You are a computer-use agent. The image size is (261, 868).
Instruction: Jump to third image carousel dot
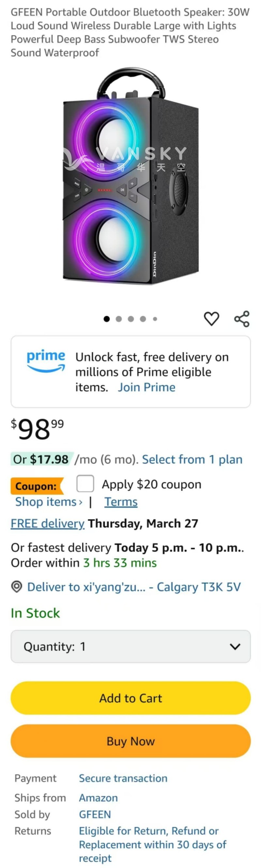coord(131,319)
